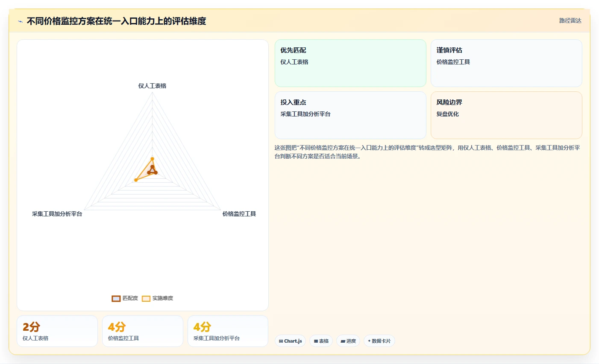Click the 路径雷达 label in header
The image size is (599, 364).
tap(570, 20)
